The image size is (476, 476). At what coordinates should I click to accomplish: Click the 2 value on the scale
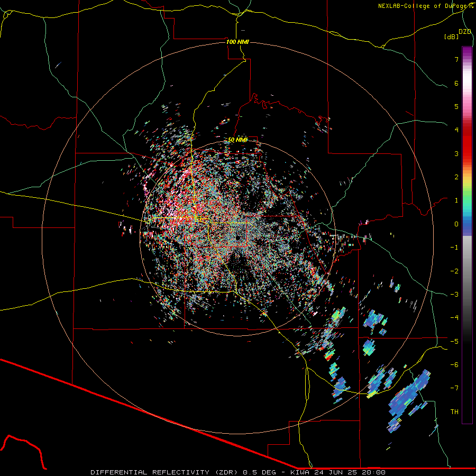pyautogui.click(x=456, y=177)
